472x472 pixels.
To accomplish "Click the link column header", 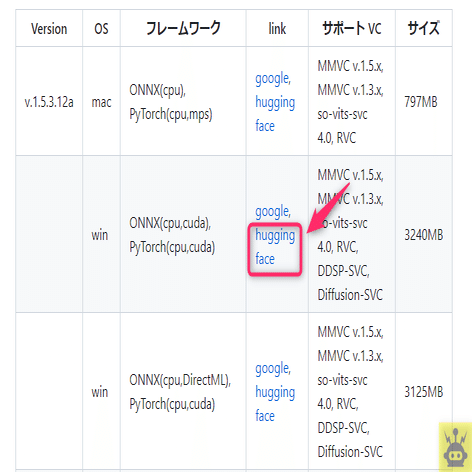I will tap(277, 28).
